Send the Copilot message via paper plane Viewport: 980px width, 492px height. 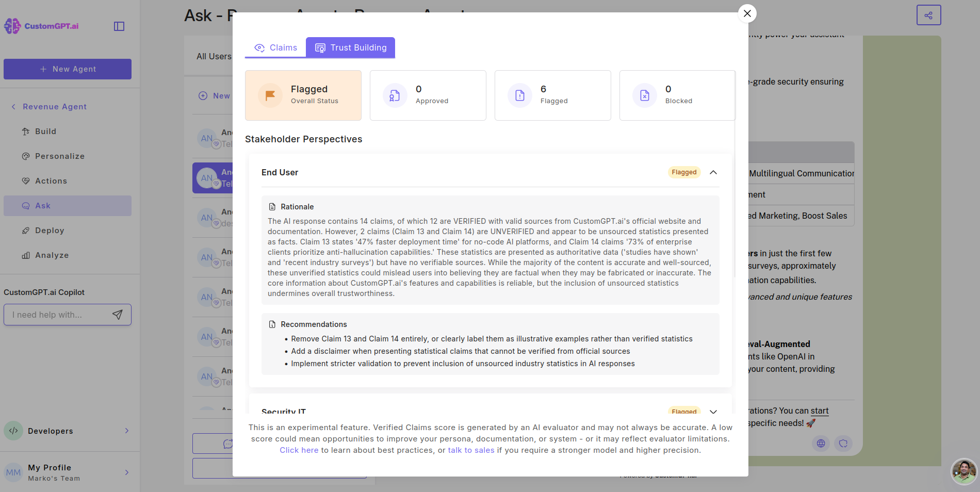pos(118,315)
